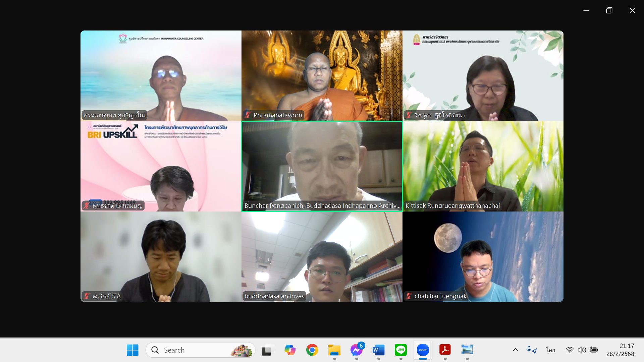
Task: Open Microsoft Word from taskbar
Action: [378, 350]
